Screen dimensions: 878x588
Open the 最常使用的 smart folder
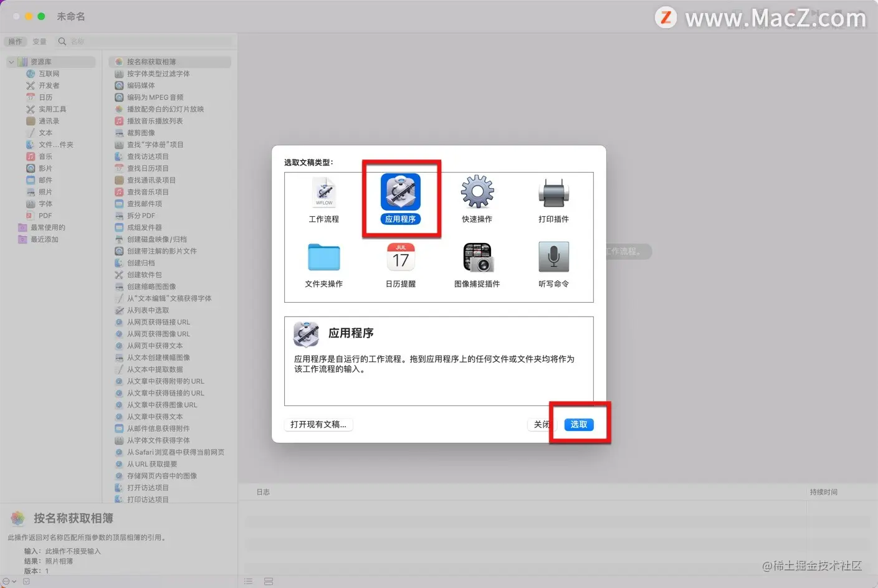coord(47,227)
